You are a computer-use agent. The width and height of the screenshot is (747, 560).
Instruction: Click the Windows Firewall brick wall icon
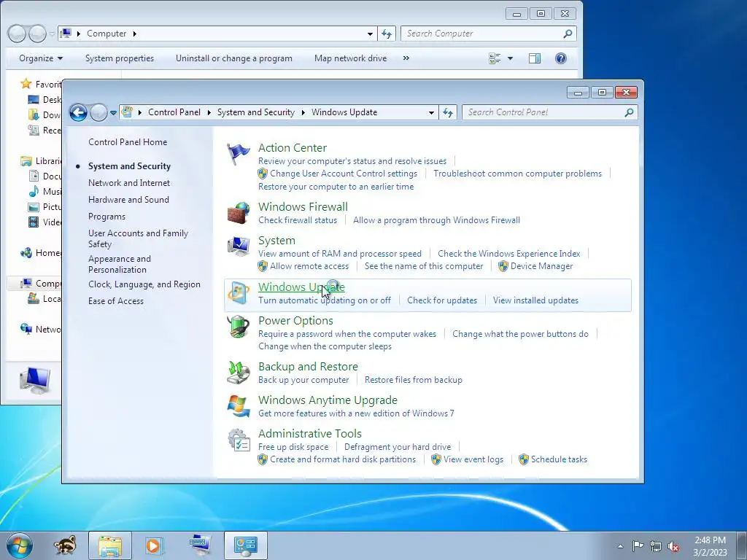pos(239,213)
